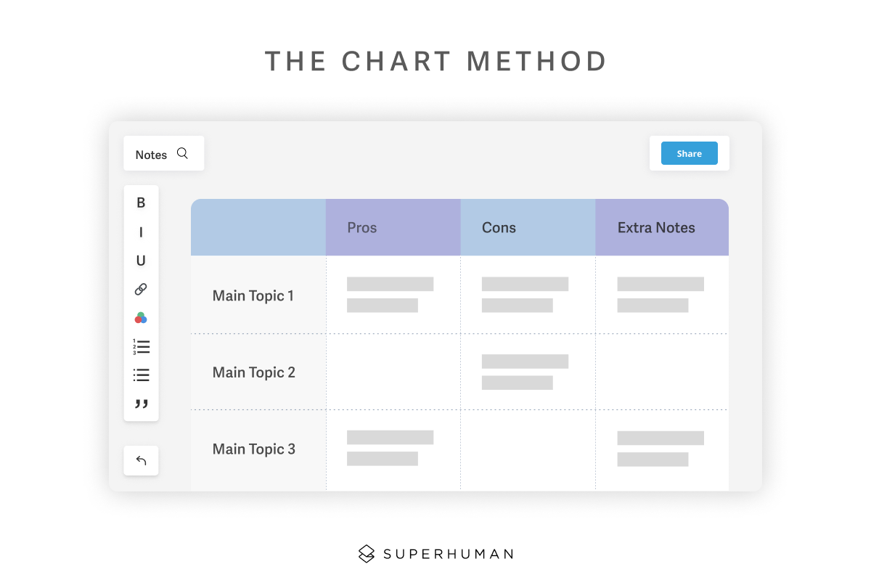Image resolution: width=871 pixels, height=588 pixels.
Task: Create a numbered list
Action: 141,346
